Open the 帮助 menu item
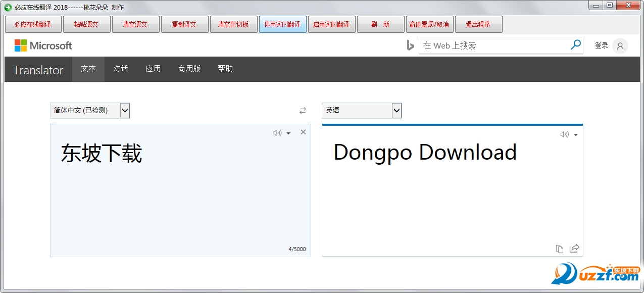 pos(225,69)
